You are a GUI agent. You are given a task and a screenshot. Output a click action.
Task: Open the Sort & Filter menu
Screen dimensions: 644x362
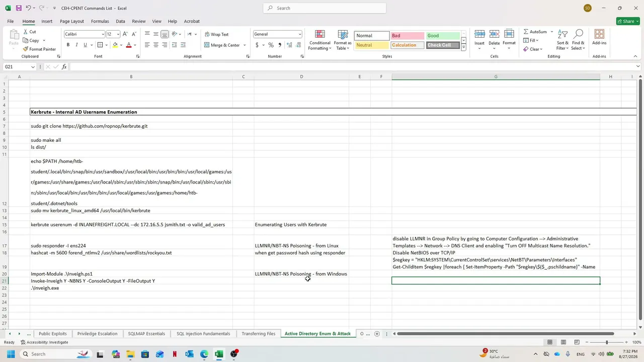[562, 40]
